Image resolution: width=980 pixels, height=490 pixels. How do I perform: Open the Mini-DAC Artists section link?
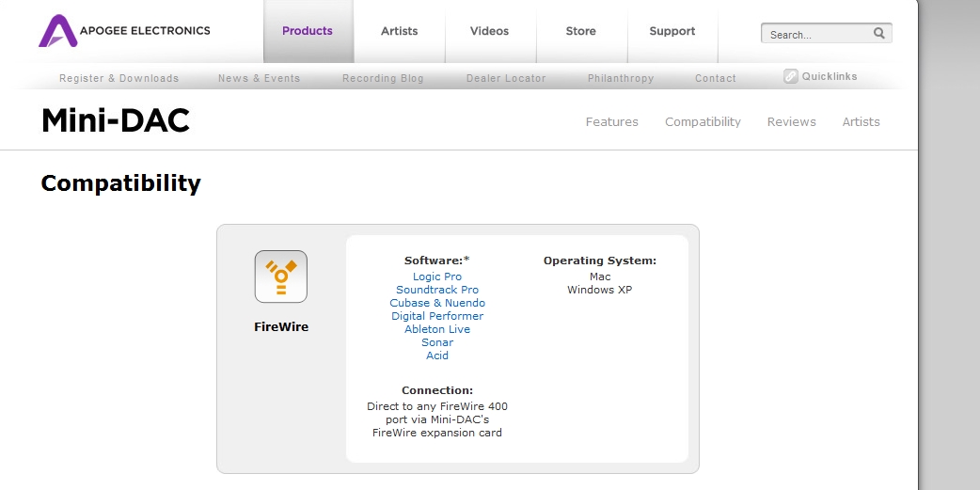(x=861, y=122)
